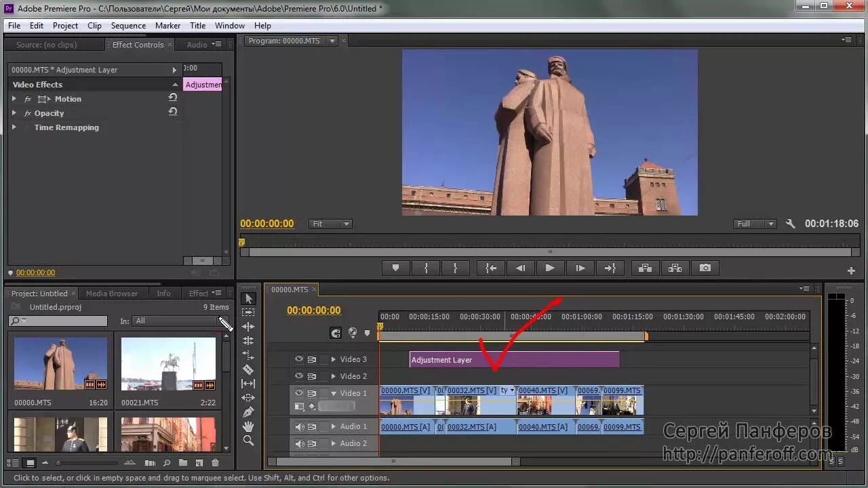Open program monitor settings wrench

point(790,224)
